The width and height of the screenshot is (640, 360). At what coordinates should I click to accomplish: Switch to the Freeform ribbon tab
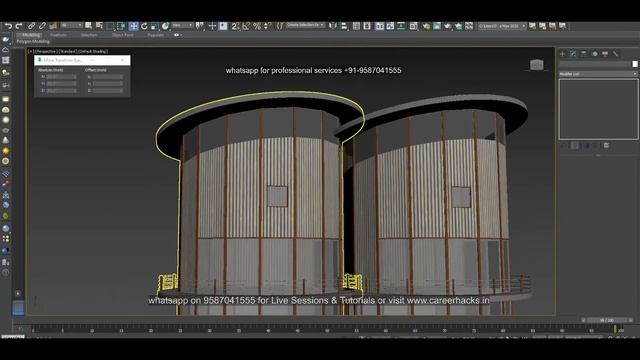coord(58,35)
